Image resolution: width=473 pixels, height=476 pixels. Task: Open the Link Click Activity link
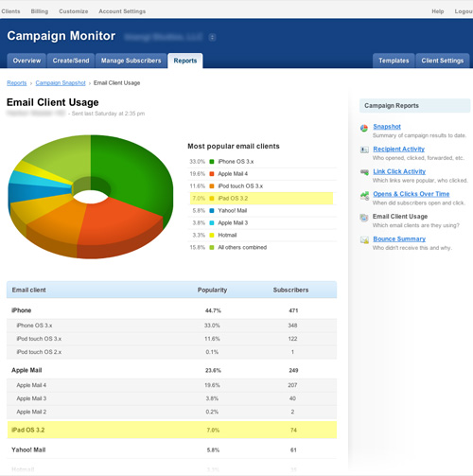(399, 171)
